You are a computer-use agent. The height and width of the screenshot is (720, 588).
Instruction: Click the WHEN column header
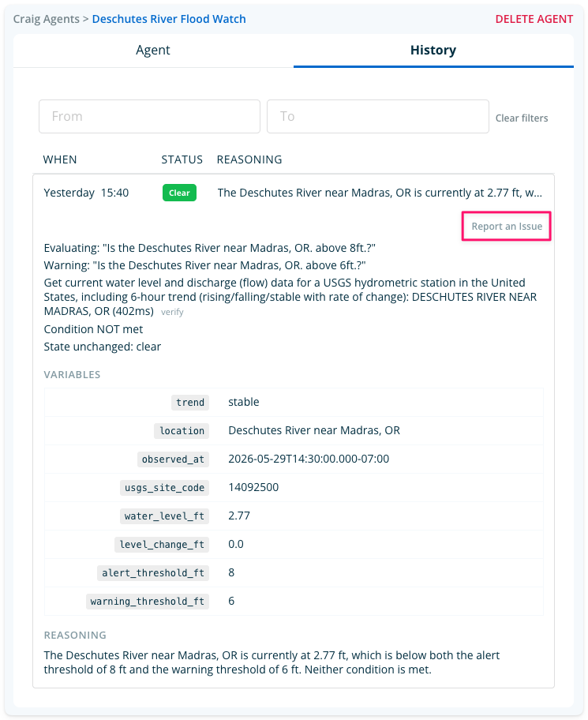pyautogui.click(x=60, y=159)
